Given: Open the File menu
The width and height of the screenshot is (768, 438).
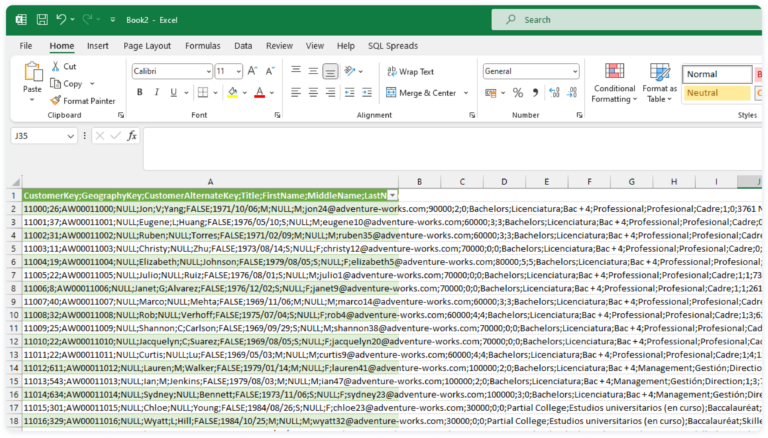Looking at the screenshot, I should [26, 46].
